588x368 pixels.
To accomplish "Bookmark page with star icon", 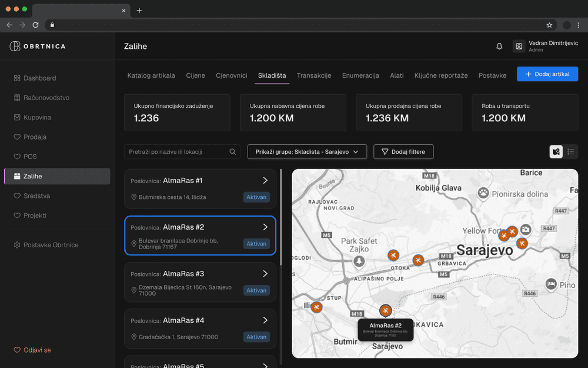I will click(549, 25).
